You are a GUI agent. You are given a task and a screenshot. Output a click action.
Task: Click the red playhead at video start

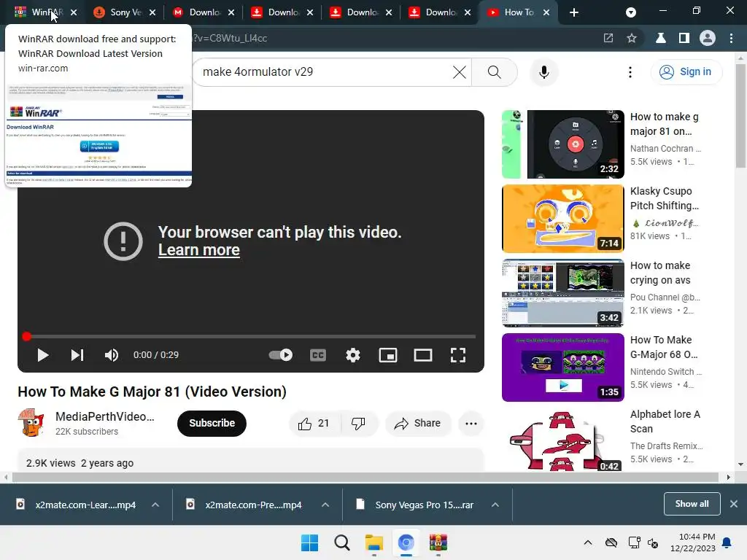27,336
